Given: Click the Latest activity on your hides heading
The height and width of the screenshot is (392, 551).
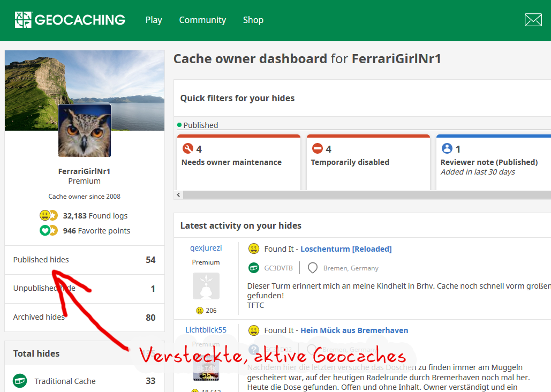Looking at the screenshot, I should (x=241, y=225).
